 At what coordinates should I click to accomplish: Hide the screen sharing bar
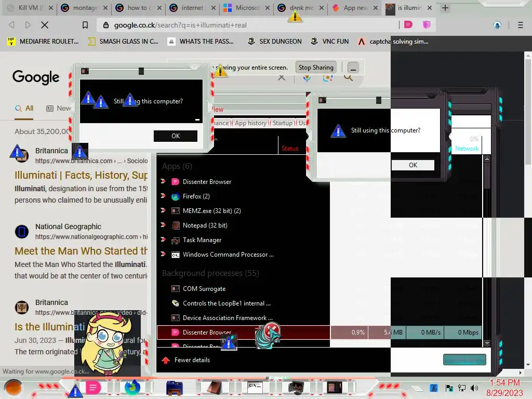353,68
